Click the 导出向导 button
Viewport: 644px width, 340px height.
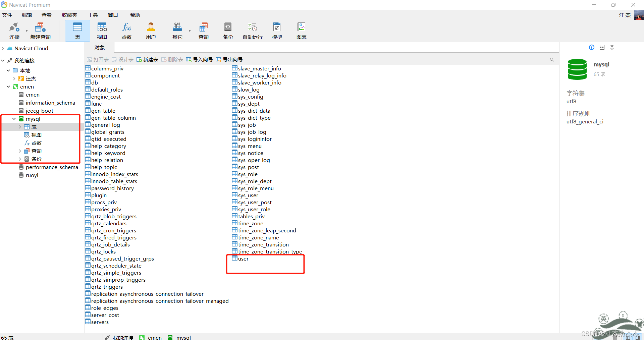tap(229, 59)
